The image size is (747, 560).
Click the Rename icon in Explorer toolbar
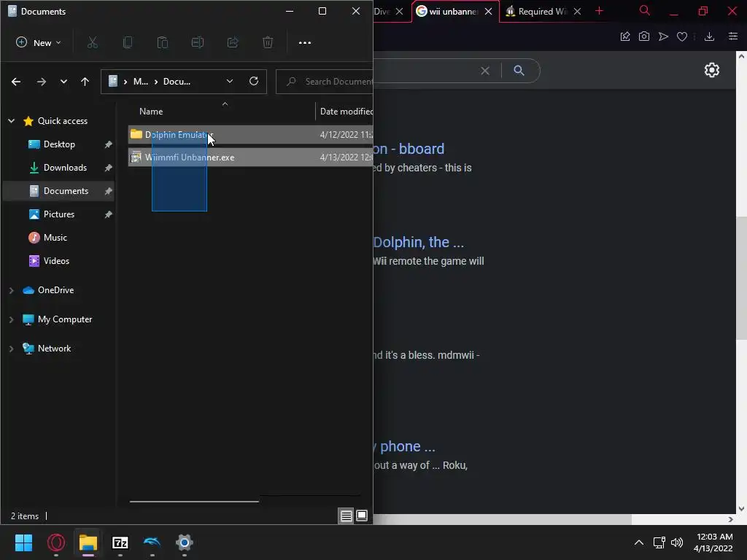[198, 42]
